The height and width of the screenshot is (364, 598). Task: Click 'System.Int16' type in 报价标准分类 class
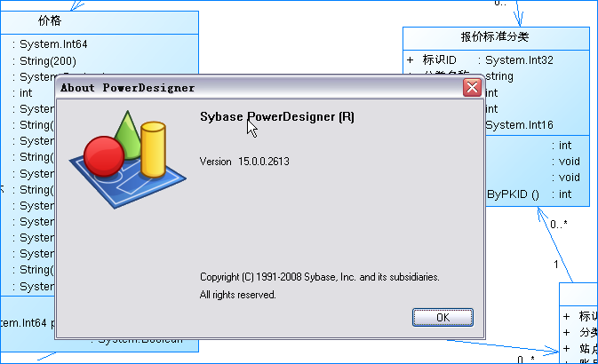pyautogui.click(x=519, y=125)
